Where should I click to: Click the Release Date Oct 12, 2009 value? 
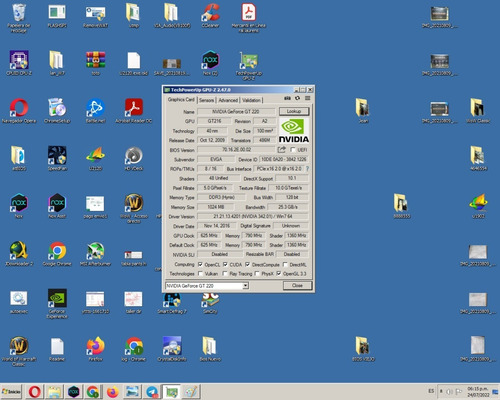click(212, 140)
